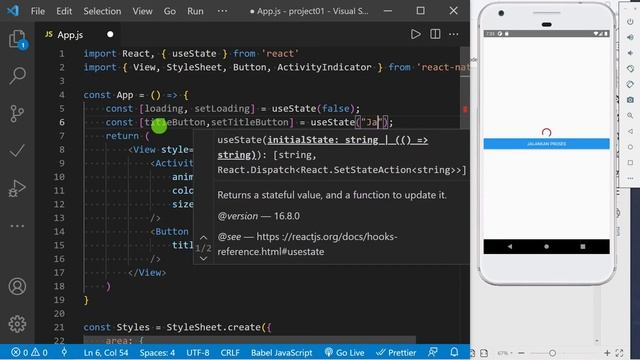Show previous signature in tooltip

point(204,237)
